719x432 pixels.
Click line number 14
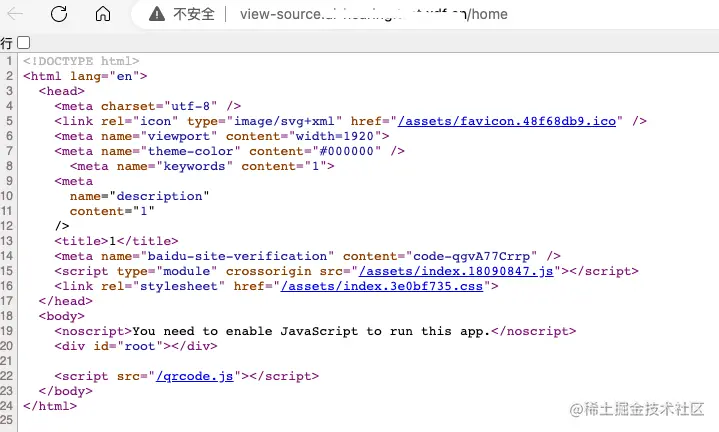click(x=7, y=256)
